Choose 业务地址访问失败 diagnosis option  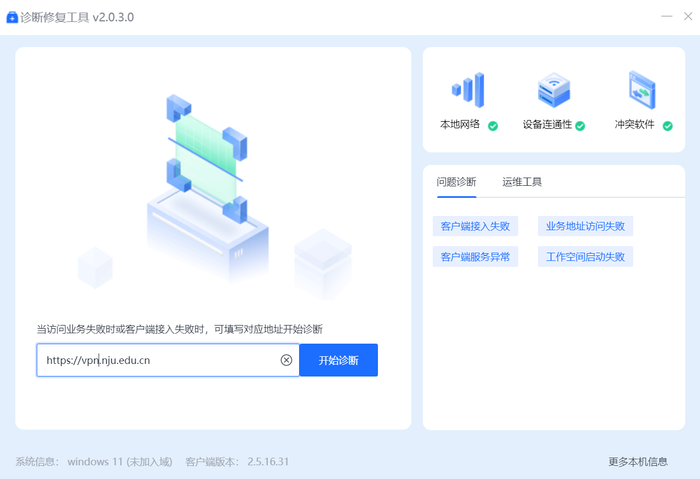click(x=585, y=226)
